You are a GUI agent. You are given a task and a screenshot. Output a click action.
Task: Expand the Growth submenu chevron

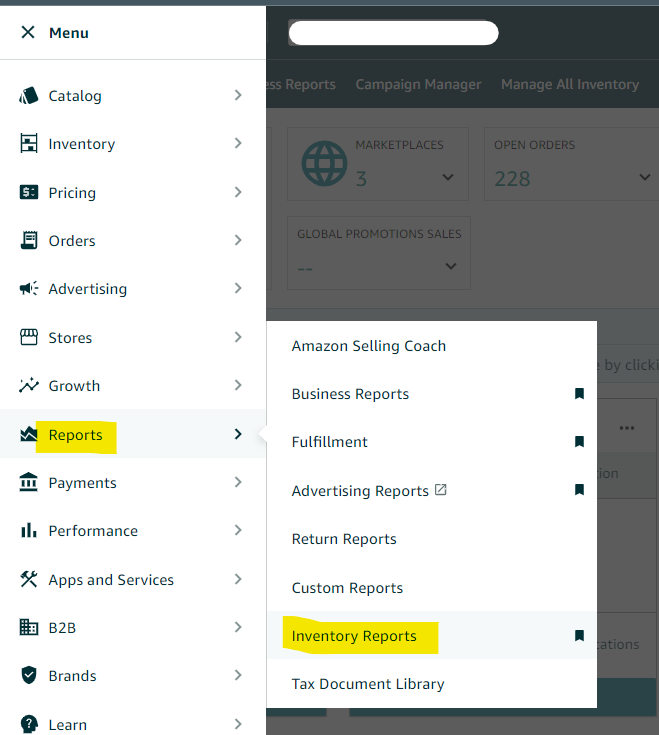(238, 385)
